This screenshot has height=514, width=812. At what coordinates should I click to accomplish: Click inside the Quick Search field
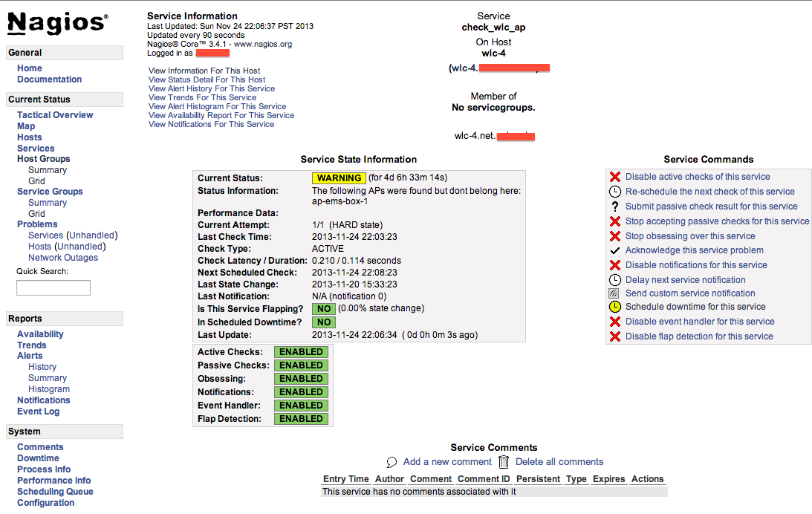(53, 287)
